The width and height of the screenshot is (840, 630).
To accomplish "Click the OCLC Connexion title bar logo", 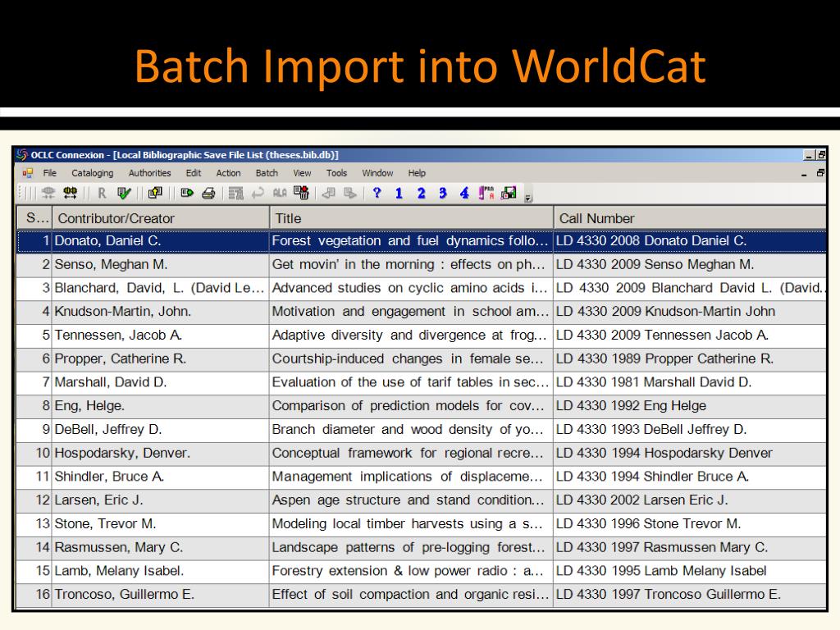I will pyautogui.click(x=21, y=155).
